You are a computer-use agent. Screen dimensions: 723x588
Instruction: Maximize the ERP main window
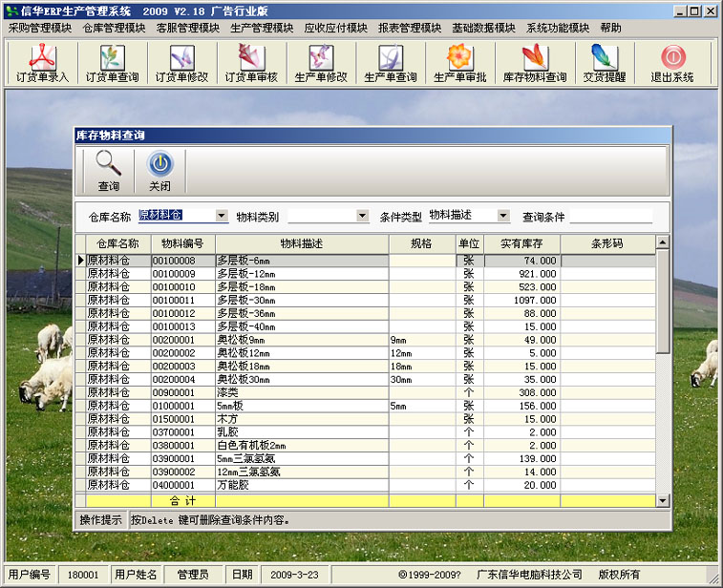click(694, 11)
